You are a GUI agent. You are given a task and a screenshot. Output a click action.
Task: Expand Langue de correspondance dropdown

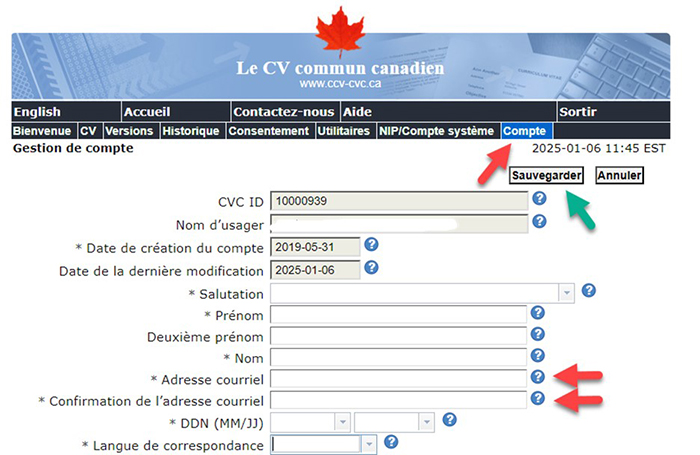tap(369, 444)
